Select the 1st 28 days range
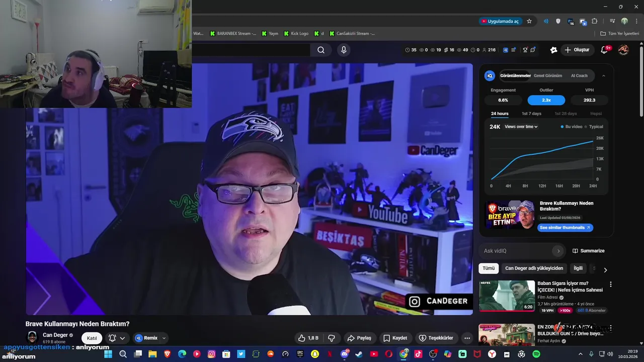The image size is (644, 362). click(x=566, y=114)
